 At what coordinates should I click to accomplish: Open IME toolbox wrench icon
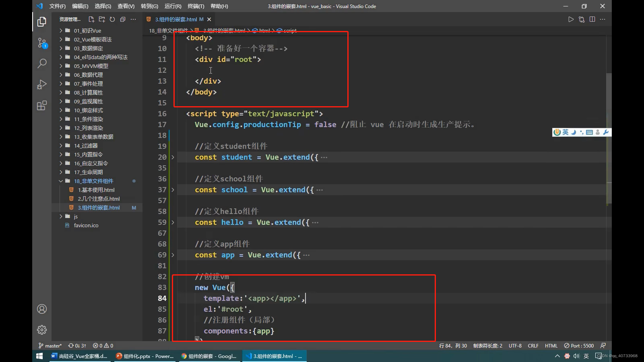point(606,132)
